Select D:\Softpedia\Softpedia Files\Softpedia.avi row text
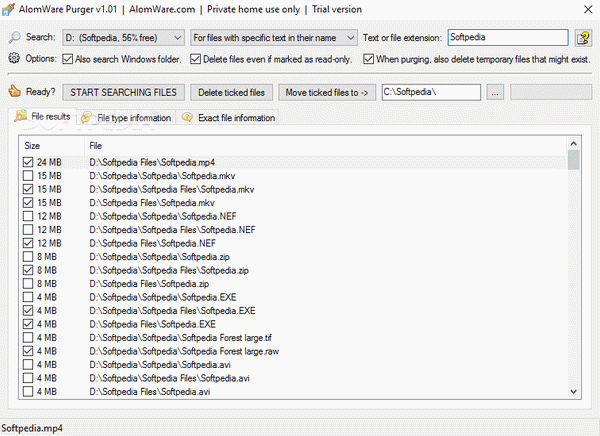Image resolution: width=600 pixels, height=436 pixels. [x=170, y=378]
